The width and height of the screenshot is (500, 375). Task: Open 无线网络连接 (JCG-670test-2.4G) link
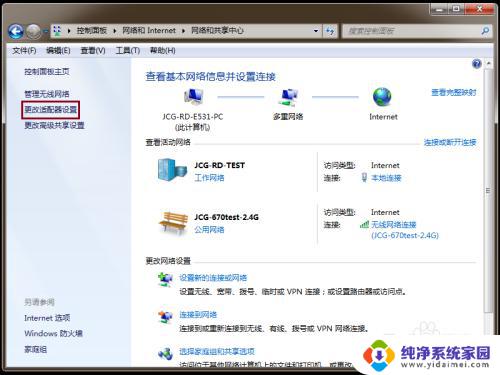coord(405,230)
